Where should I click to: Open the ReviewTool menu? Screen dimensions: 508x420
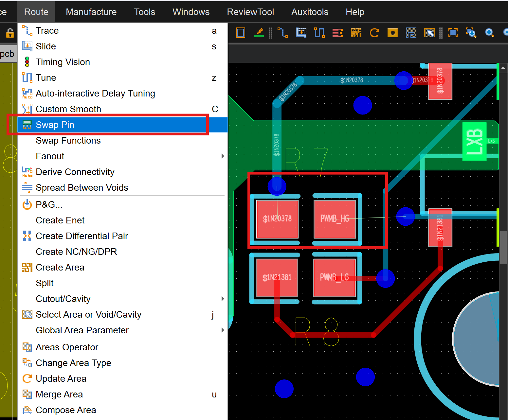(250, 12)
